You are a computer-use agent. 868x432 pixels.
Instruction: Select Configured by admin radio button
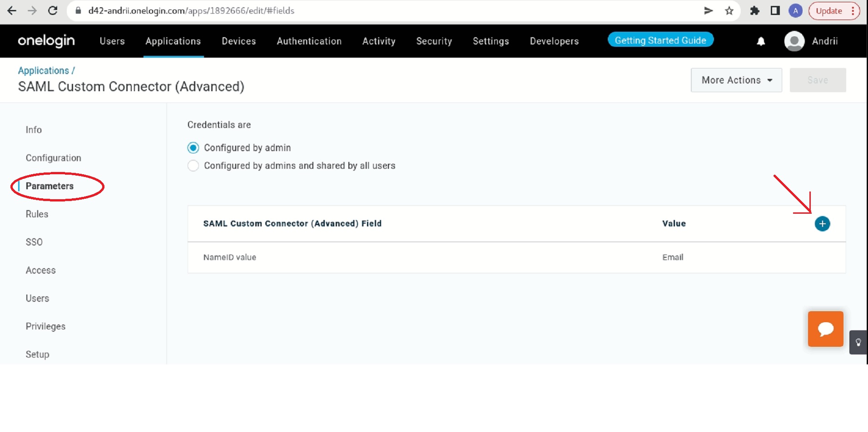193,148
